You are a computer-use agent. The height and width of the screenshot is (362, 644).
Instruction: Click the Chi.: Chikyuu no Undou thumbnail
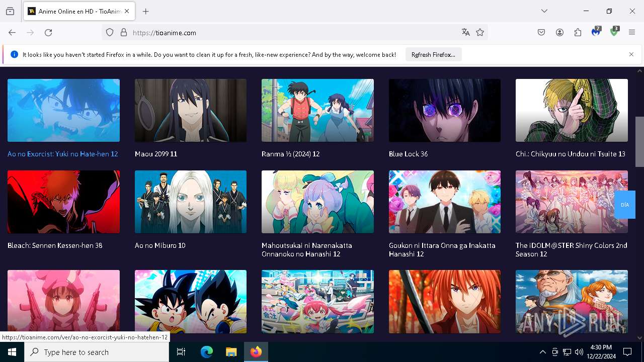572,110
